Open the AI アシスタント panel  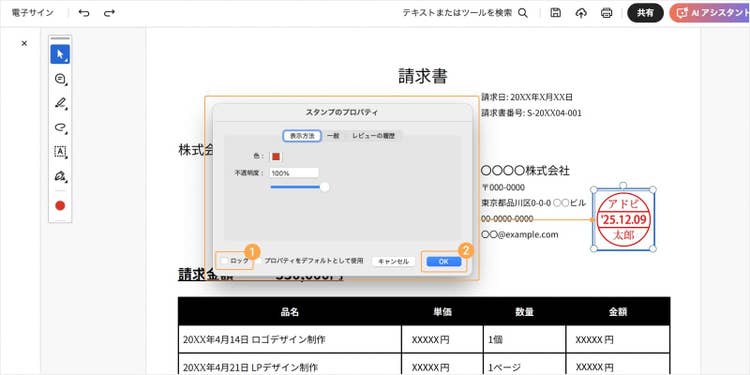click(x=710, y=13)
